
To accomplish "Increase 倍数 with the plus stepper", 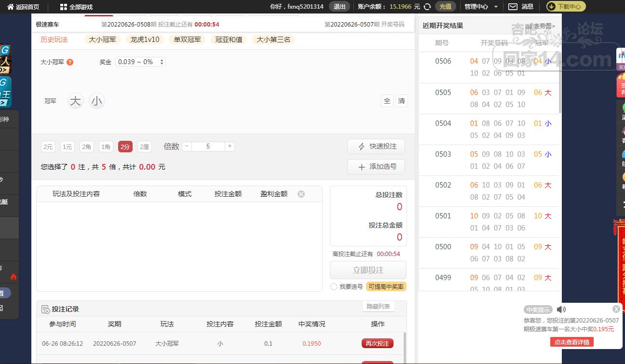I will point(230,146).
